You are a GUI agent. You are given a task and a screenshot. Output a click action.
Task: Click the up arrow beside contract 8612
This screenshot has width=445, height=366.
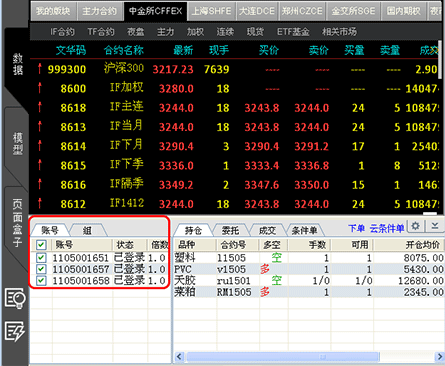coord(40,203)
